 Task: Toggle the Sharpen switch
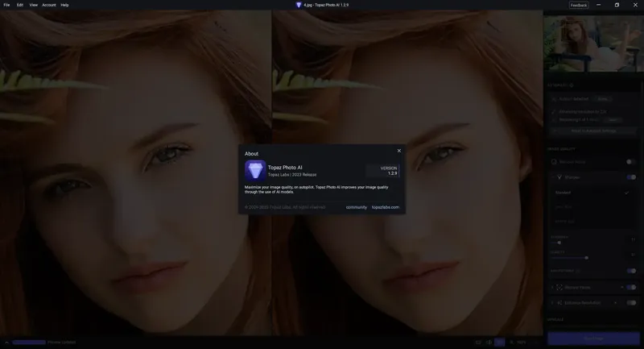pyautogui.click(x=631, y=177)
